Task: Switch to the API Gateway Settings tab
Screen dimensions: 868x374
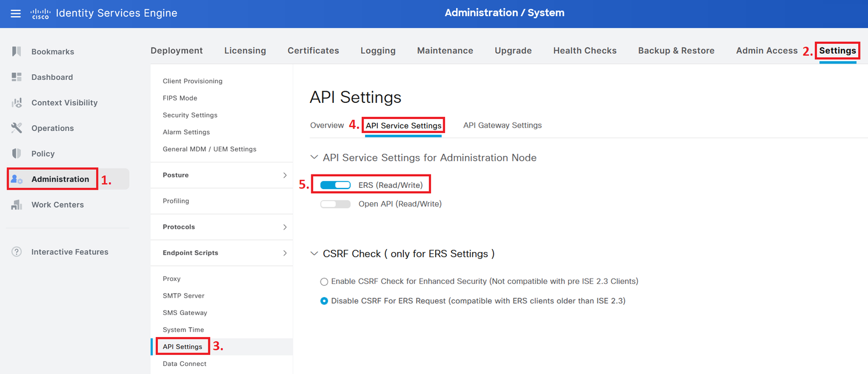Action: click(502, 125)
